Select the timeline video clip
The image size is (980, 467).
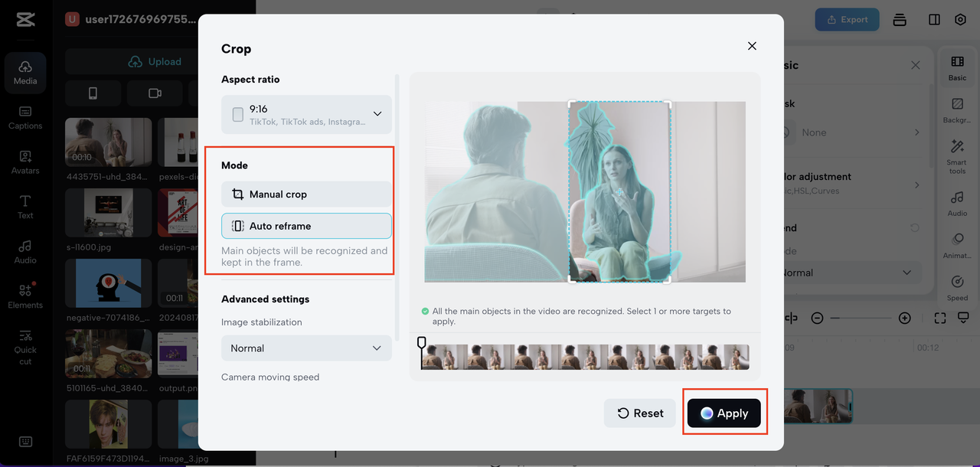(x=818, y=406)
